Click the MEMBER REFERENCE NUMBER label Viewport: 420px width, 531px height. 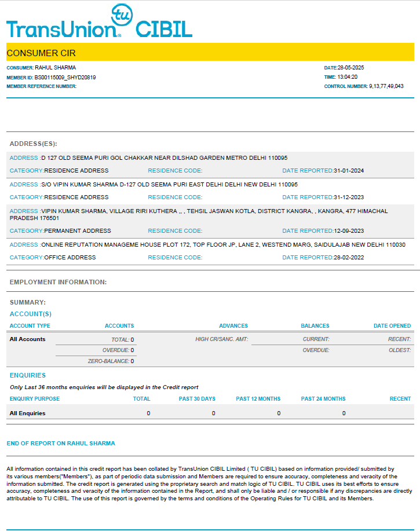tap(42, 86)
